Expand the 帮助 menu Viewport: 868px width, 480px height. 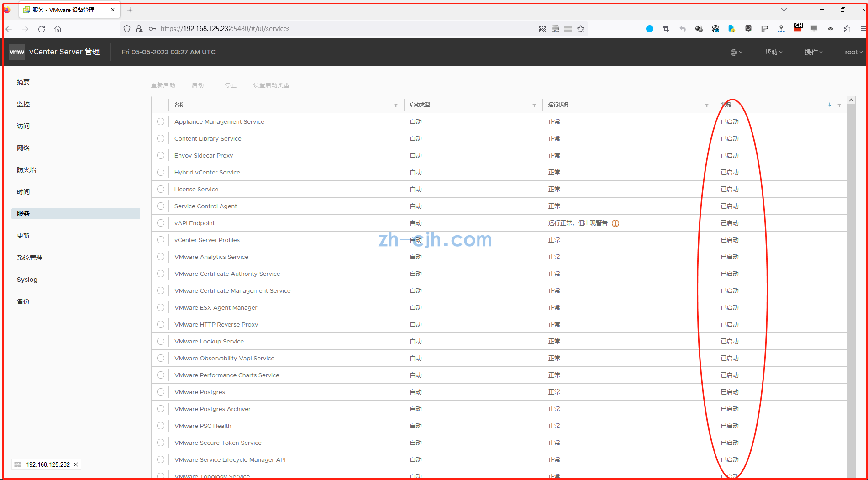click(773, 52)
